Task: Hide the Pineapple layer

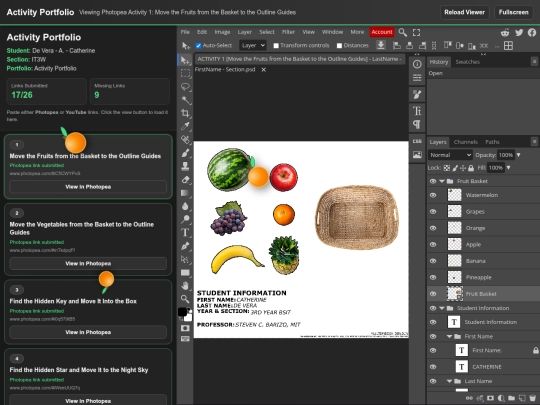Action: [x=433, y=278]
